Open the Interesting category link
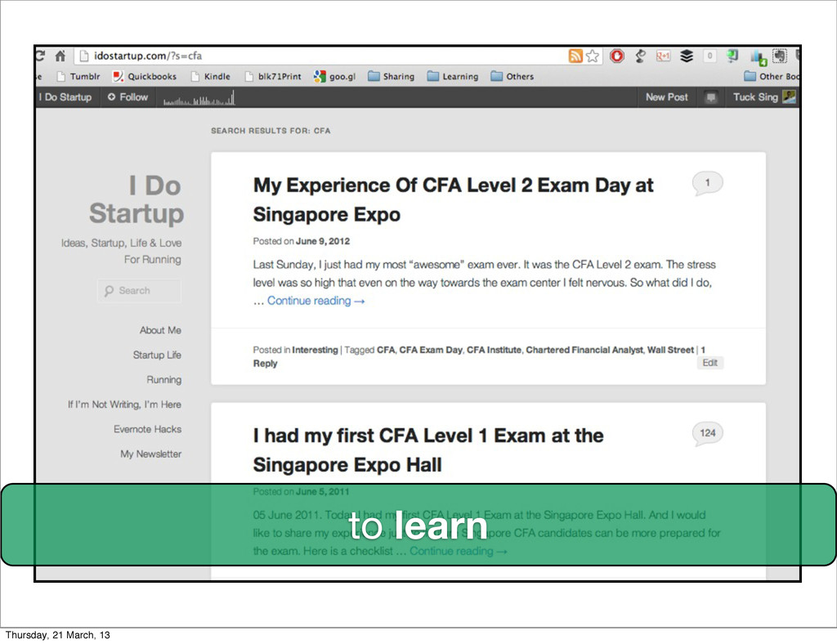The height and width of the screenshot is (644, 837). point(315,350)
